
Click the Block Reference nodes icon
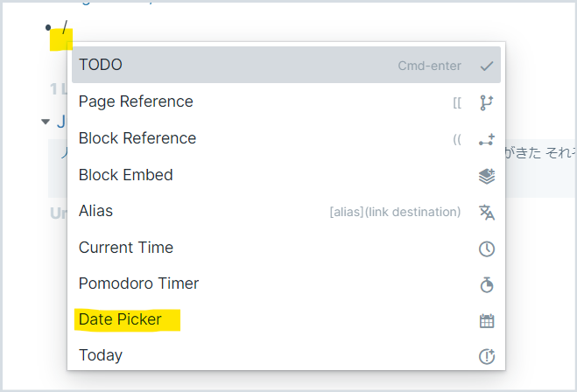coord(487,140)
